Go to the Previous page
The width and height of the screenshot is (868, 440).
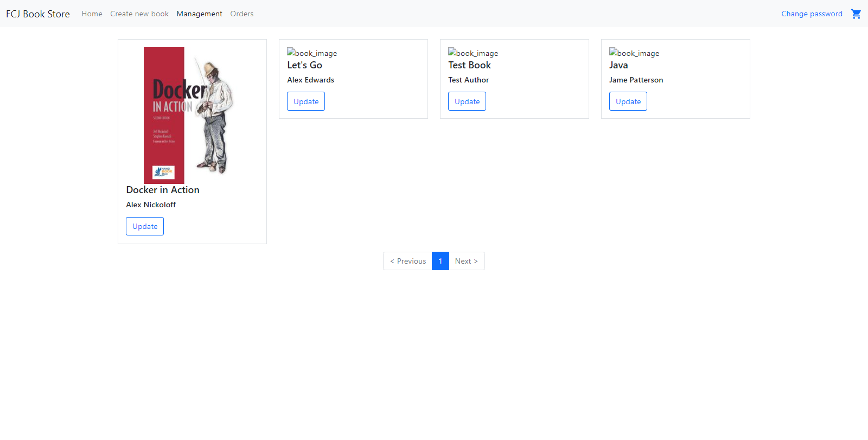[408, 261]
